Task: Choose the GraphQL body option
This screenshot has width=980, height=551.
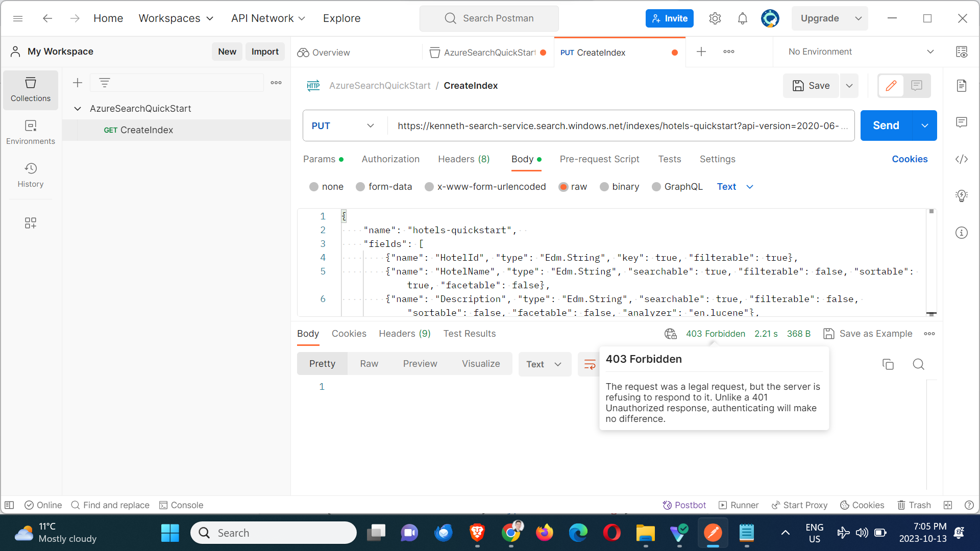Action: coord(656,187)
